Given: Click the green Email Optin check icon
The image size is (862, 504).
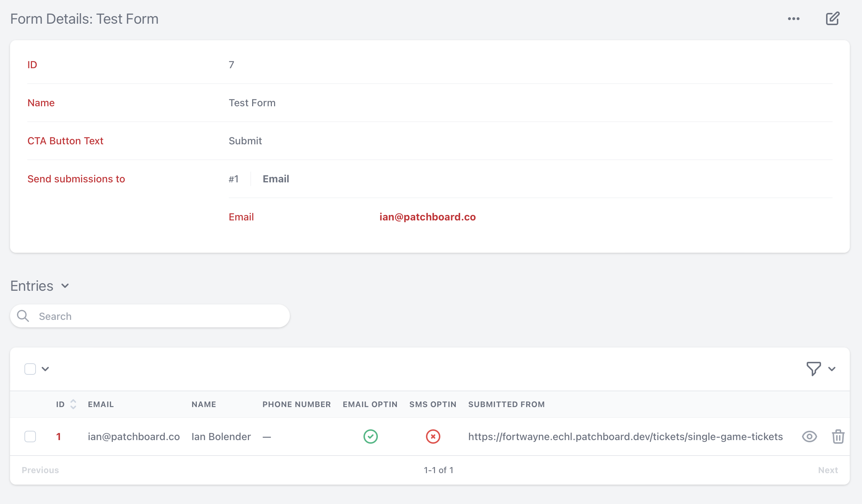Looking at the screenshot, I should [x=370, y=437].
